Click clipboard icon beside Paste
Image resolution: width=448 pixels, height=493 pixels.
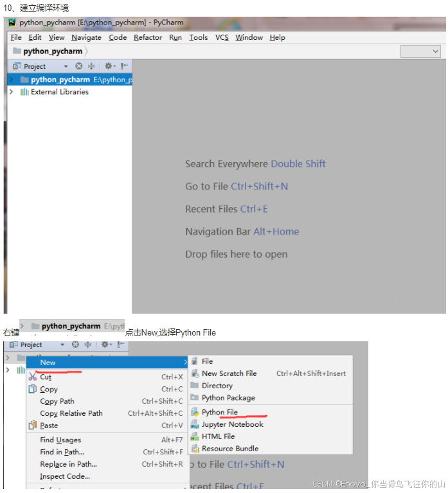coord(33,425)
